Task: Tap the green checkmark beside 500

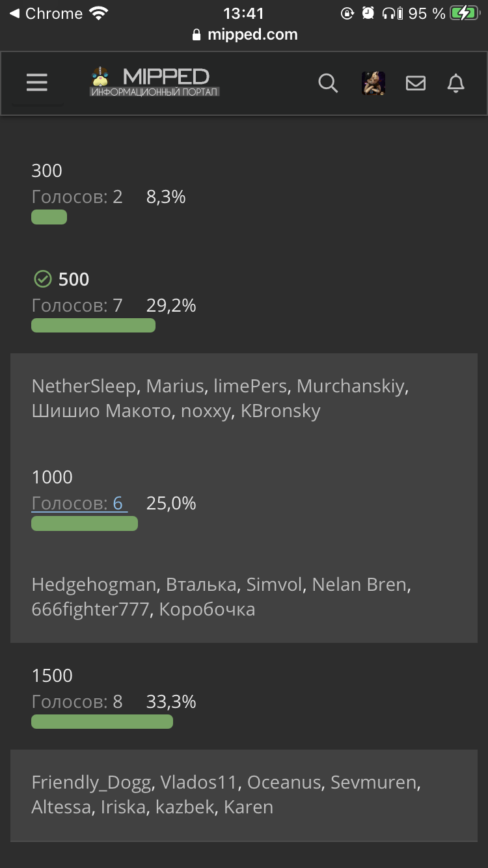Action: coord(42,279)
